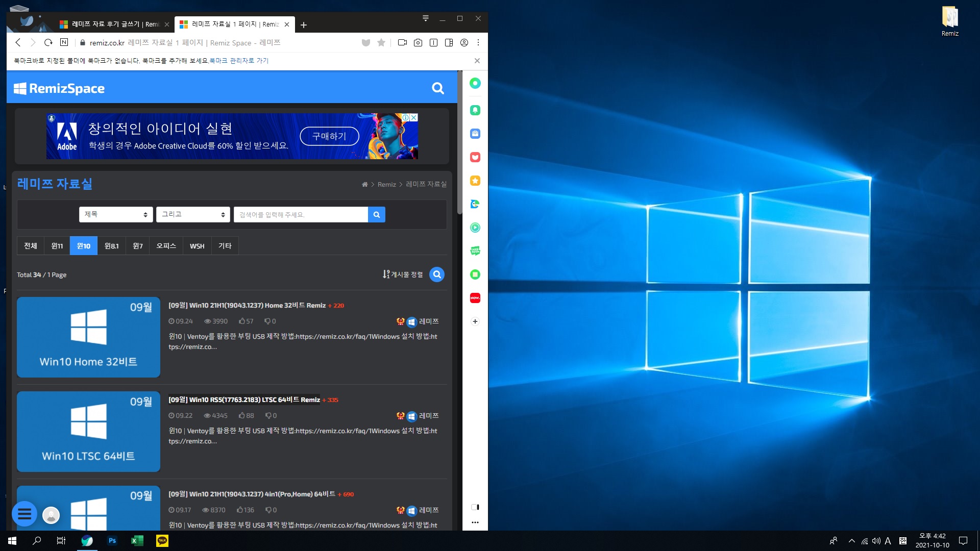Screen dimensions: 980x551
Task: Open the blue briefcase sidebar icon
Action: click(475, 134)
